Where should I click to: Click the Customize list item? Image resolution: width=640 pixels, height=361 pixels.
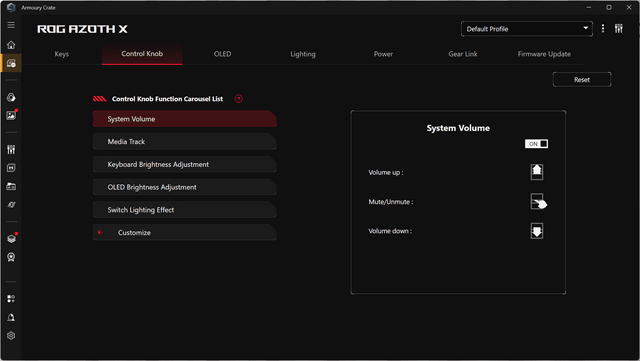pyautogui.click(x=184, y=232)
